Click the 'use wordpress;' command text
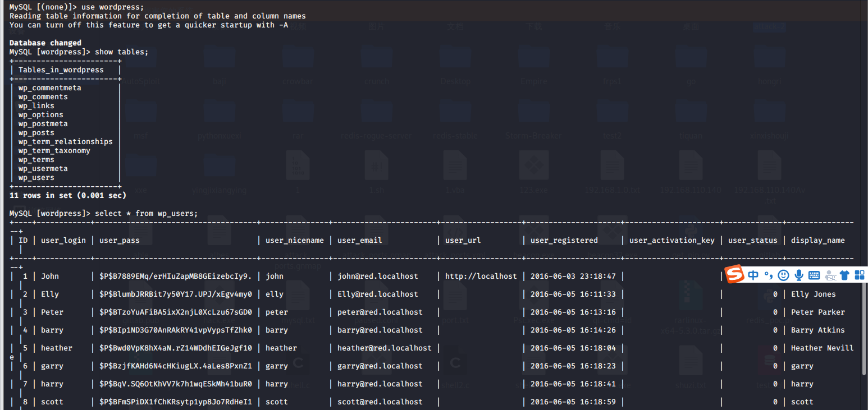Image resolution: width=868 pixels, height=410 pixels. click(x=113, y=7)
